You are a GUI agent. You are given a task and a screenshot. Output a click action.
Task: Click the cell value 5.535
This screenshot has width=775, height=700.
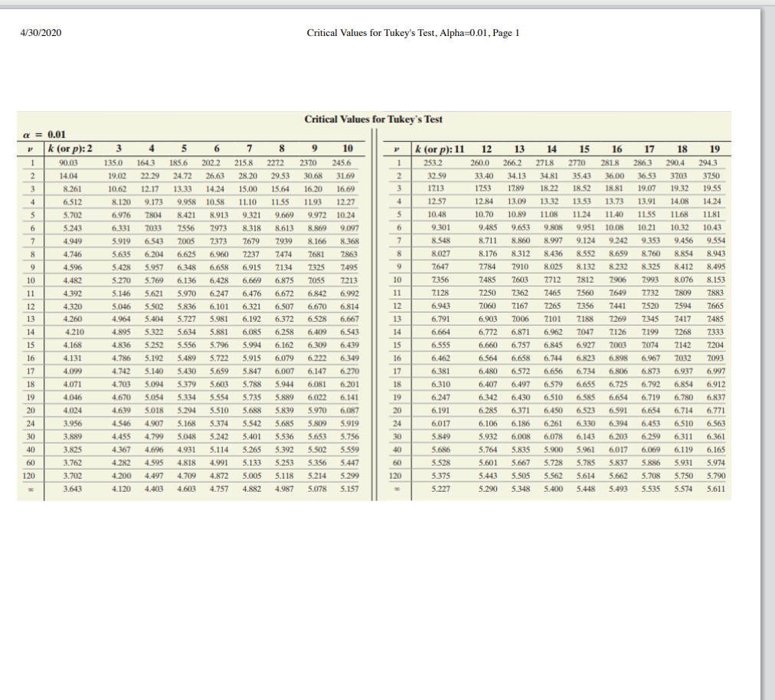tap(651, 489)
